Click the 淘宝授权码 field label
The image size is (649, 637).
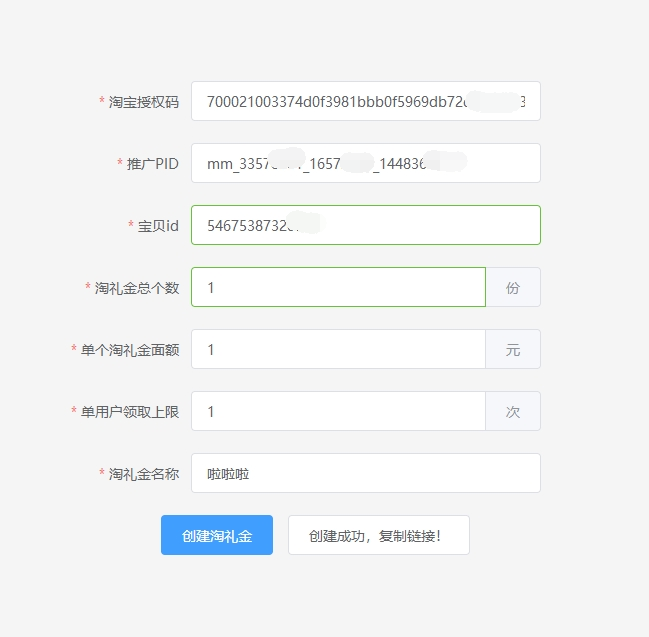[x=144, y=102]
